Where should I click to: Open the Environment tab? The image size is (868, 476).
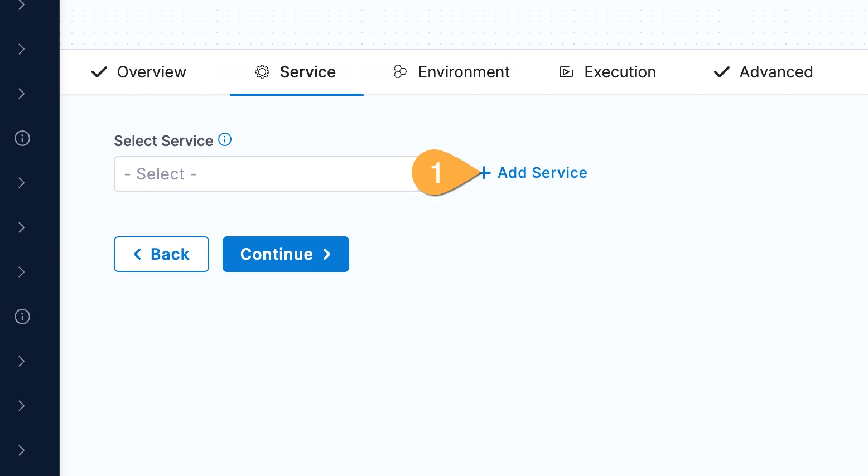click(x=464, y=72)
